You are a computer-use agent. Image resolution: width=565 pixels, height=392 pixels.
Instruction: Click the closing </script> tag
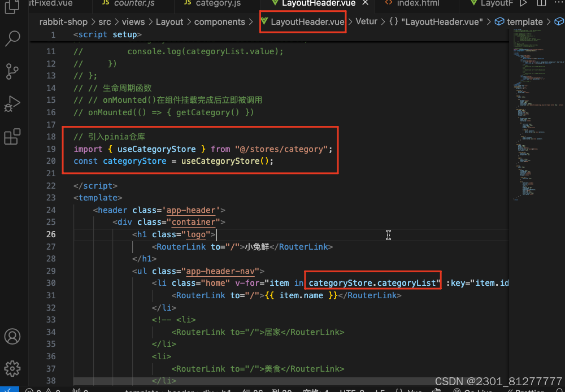(95, 186)
